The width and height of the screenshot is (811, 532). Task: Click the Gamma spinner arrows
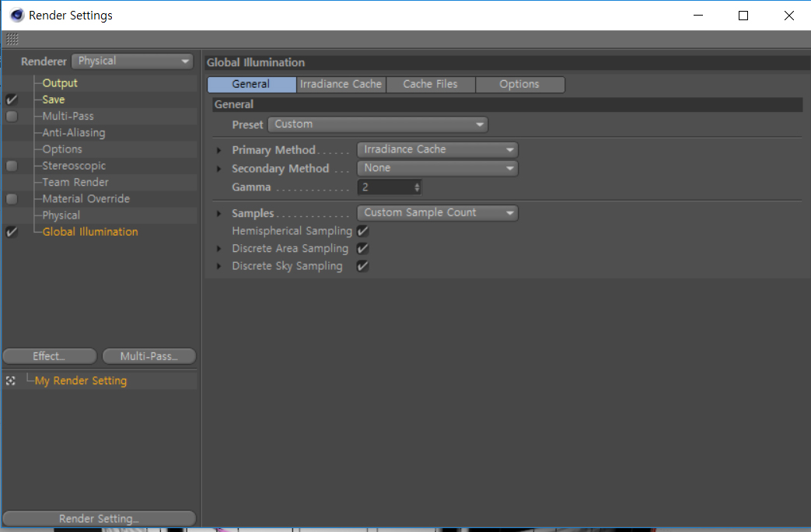(417, 187)
